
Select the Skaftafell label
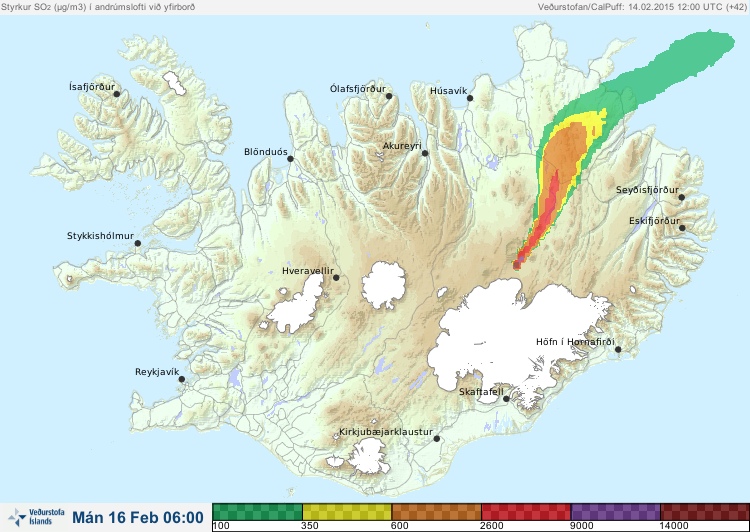[481, 392]
